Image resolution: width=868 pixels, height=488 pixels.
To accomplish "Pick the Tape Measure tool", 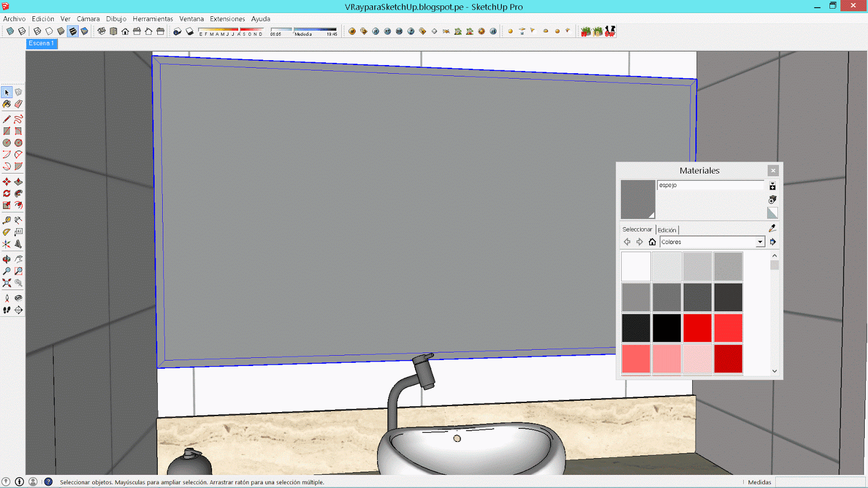I will click(7, 220).
